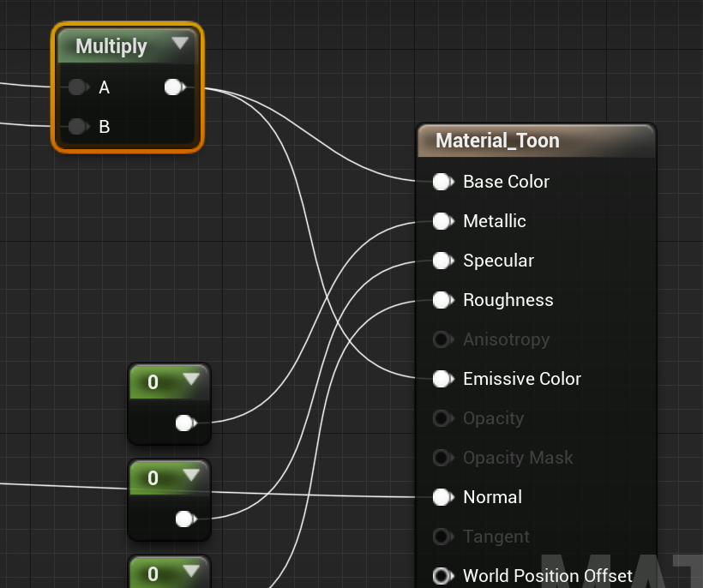Screen dimensions: 703x588
Task: Click the "Opacity Mask" label text
Action: point(518,458)
